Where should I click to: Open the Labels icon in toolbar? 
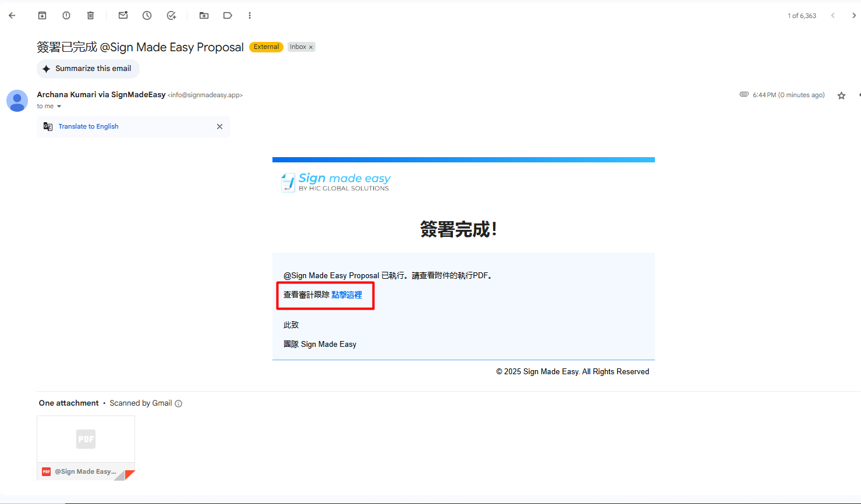(x=228, y=16)
